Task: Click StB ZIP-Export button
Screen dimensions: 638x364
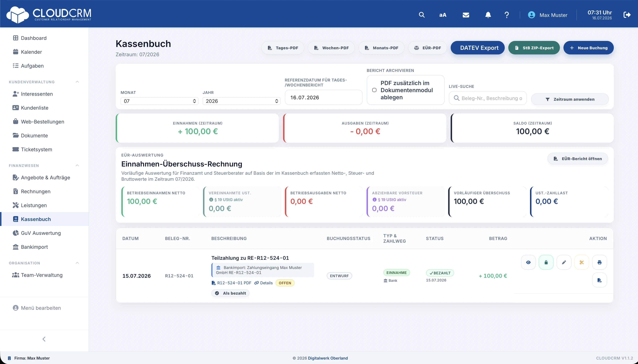Action: [534, 48]
